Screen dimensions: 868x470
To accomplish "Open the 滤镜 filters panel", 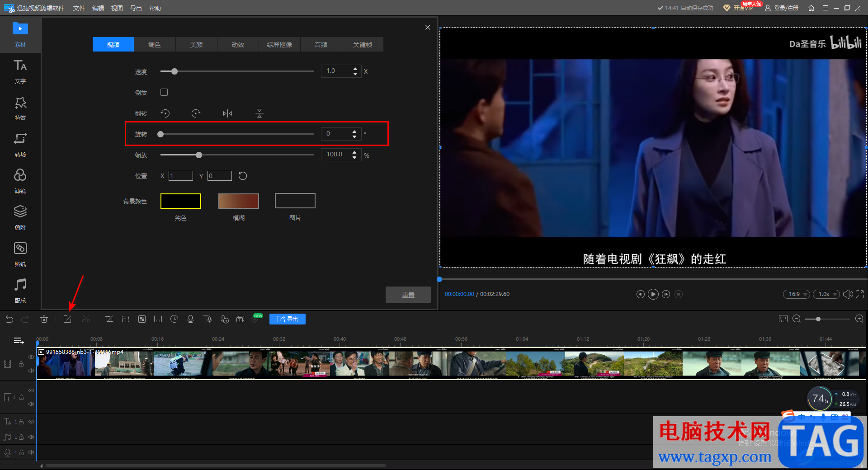I will coord(20,181).
